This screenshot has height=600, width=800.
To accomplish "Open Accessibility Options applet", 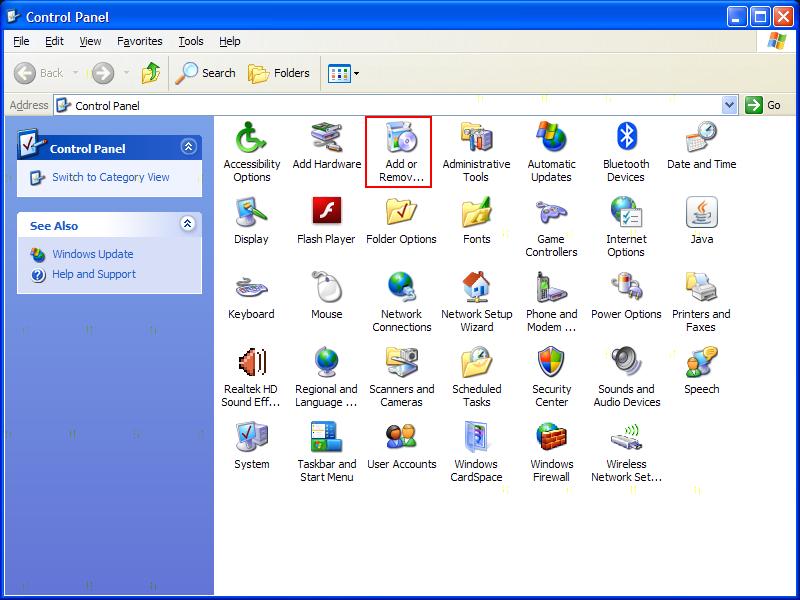I will coord(252,152).
